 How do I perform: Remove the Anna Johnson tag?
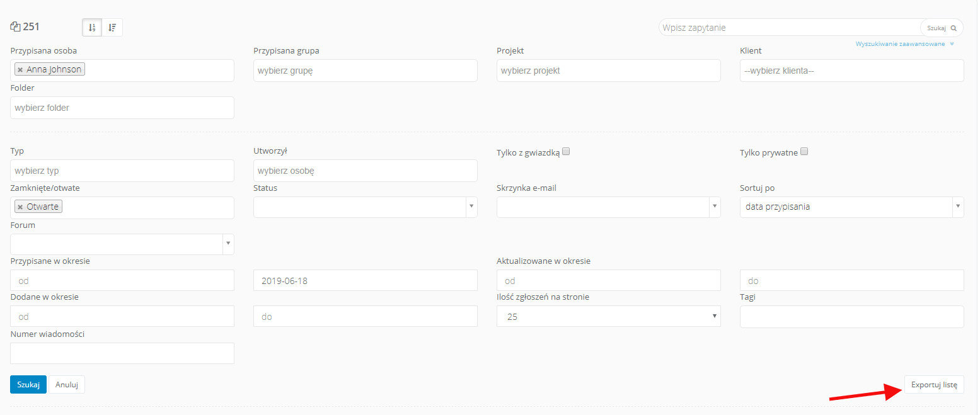coord(20,70)
